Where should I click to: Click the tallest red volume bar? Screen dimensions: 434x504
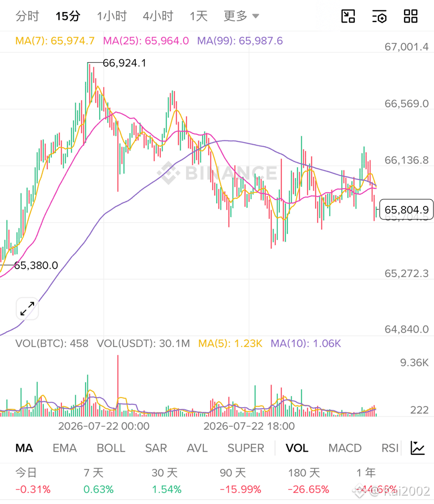point(118,386)
